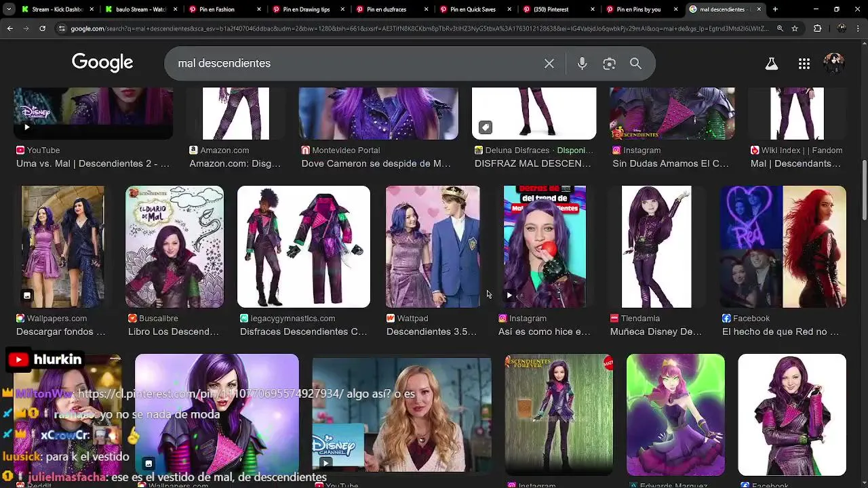Image resolution: width=868 pixels, height=488 pixels.
Task: Reload the page
Action: pyautogui.click(x=42, y=28)
